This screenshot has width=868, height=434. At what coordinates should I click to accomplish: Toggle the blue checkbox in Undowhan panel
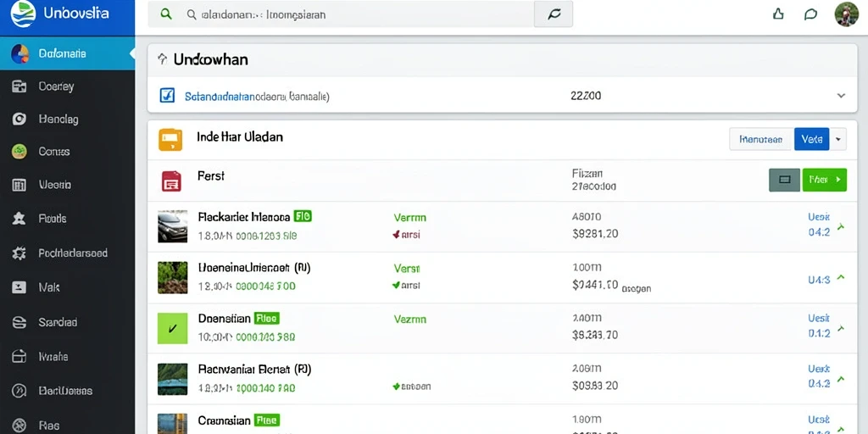pos(167,95)
